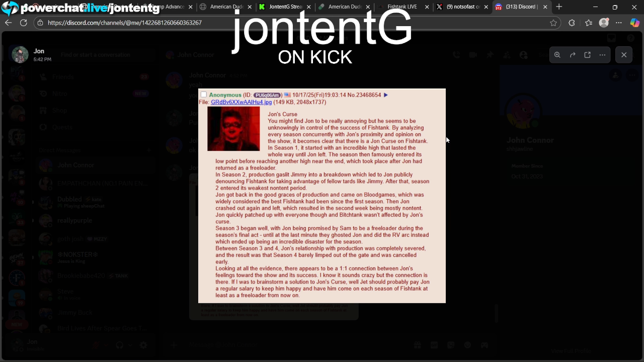Open the GIF picker
Viewport: 644px width, 362px height.
click(434, 345)
